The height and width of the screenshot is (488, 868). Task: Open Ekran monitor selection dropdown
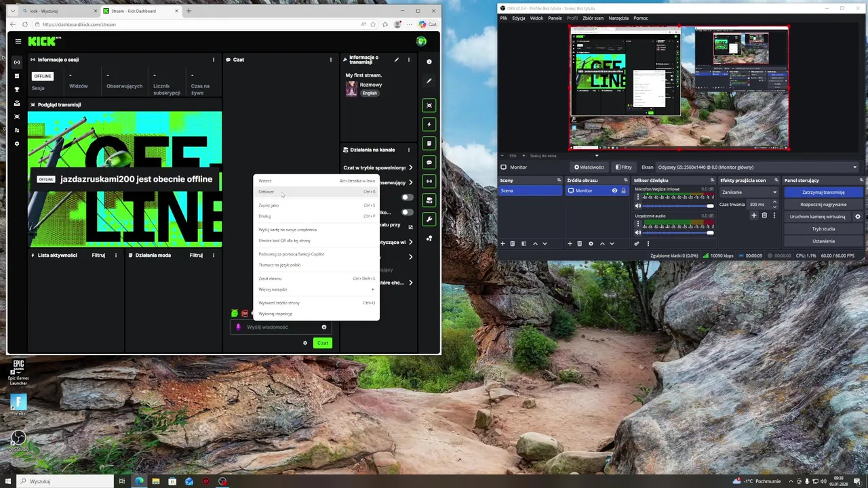757,167
